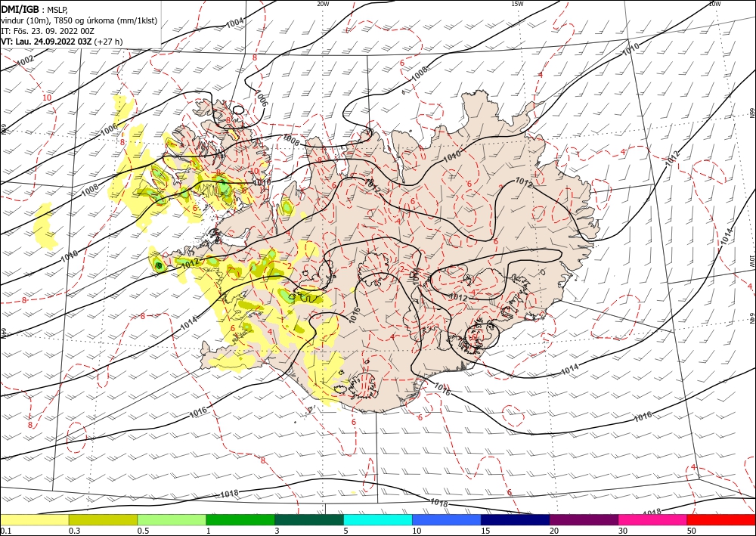Click the '10W' longitude label

pos(714,4)
